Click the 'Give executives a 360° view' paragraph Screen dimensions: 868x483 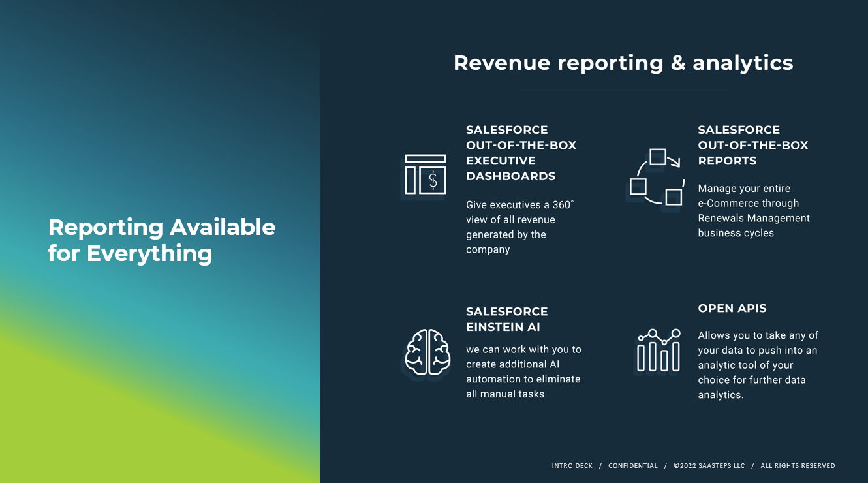[x=520, y=227]
